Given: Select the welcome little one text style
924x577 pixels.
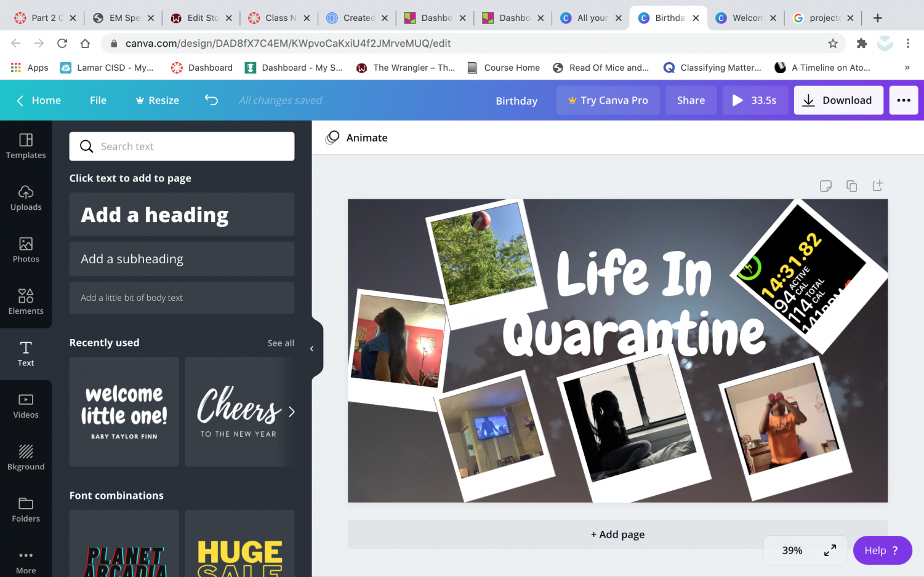Looking at the screenshot, I should (x=124, y=412).
